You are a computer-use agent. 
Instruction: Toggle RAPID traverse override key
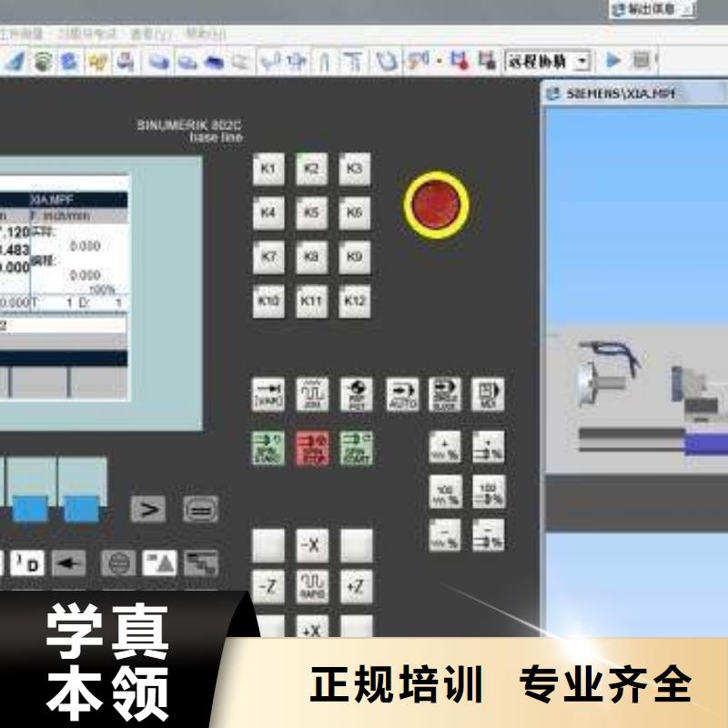312,587
